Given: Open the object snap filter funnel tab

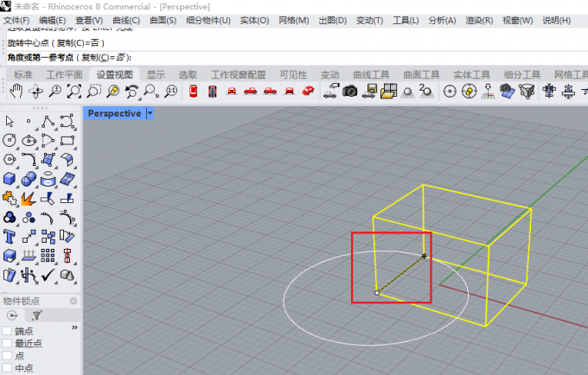Looking at the screenshot, I should click(x=36, y=315).
